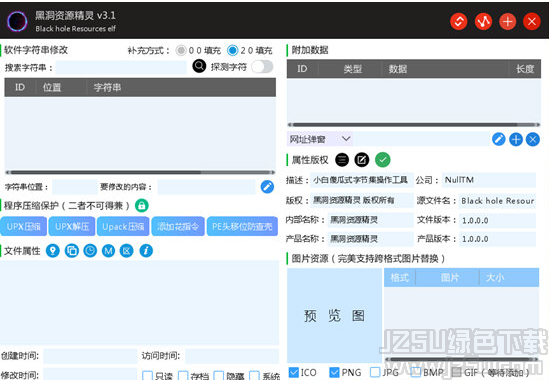Click the image list horizontal scrollbar
Screen dimensions: 549x380
[461, 359]
